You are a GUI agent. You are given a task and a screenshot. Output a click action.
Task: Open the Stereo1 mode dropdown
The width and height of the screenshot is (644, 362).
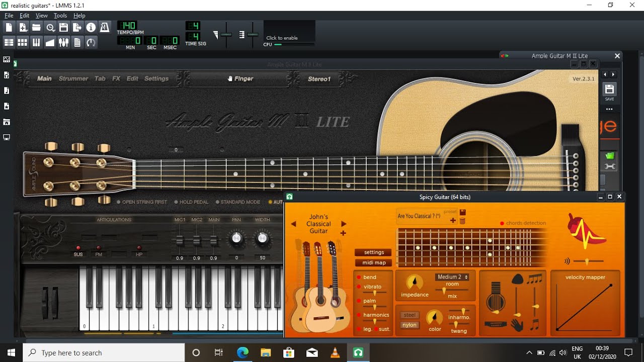pyautogui.click(x=319, y=79)
